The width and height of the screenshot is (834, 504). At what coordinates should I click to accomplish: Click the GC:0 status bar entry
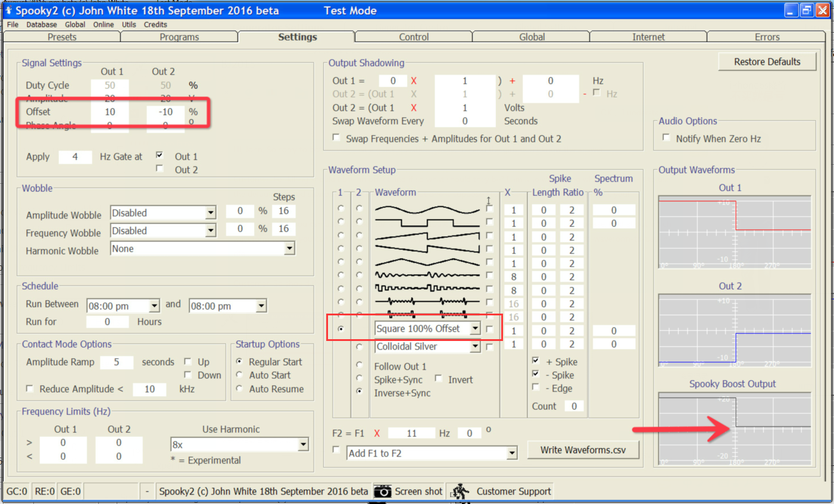(x=17, y=492)
